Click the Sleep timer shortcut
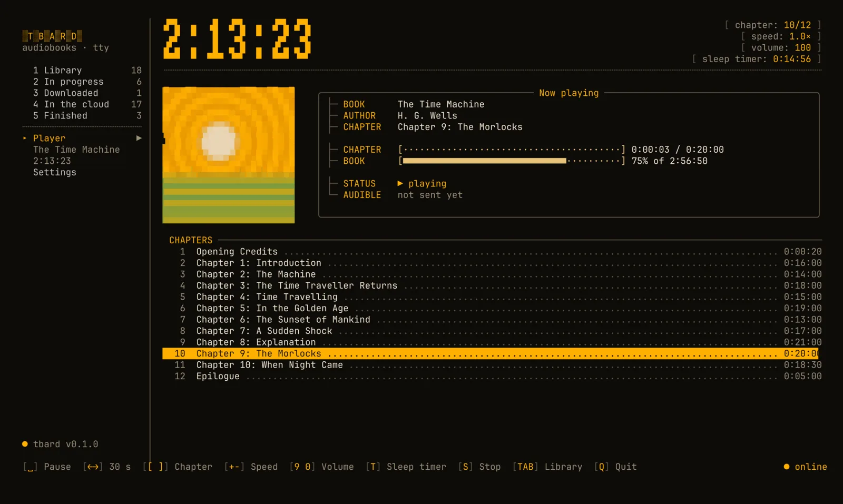Screen dimensions: 843x504 click(406, 467)
